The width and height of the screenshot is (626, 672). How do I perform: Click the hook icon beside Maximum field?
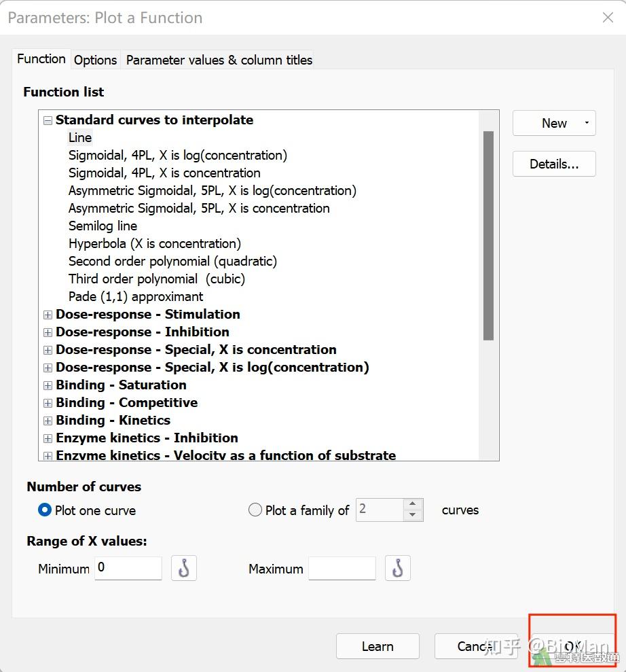tap(398, 568)
